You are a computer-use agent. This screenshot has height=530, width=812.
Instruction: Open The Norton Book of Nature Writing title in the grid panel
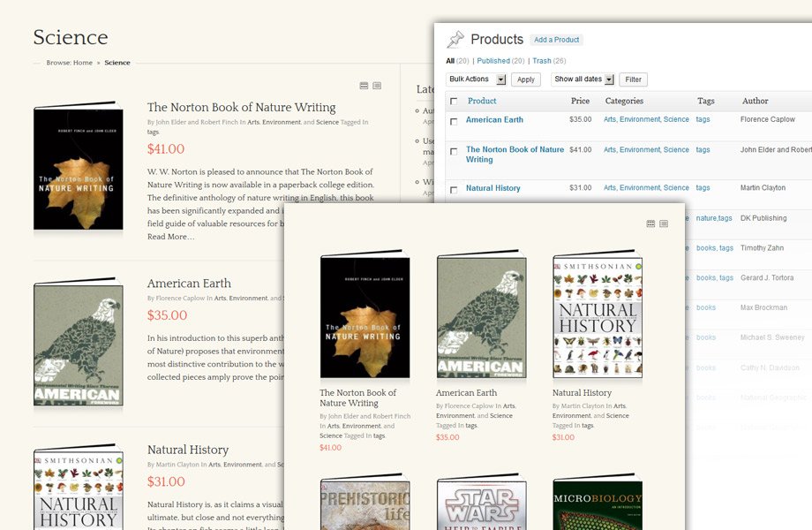(357, 397)
